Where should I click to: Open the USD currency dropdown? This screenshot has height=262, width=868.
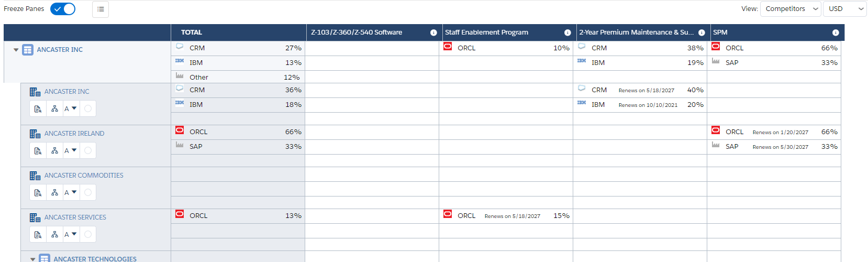point(845,9)
